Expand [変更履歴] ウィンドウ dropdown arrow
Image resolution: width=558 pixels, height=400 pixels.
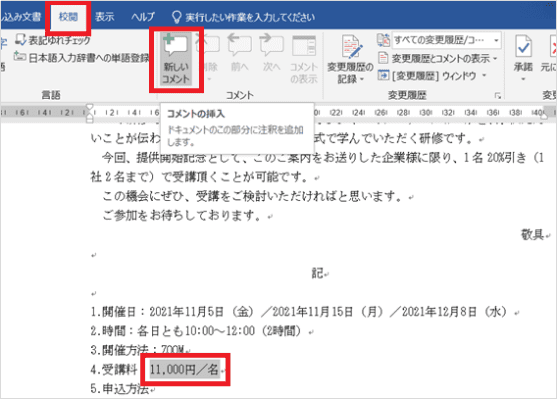pos(484,75)
